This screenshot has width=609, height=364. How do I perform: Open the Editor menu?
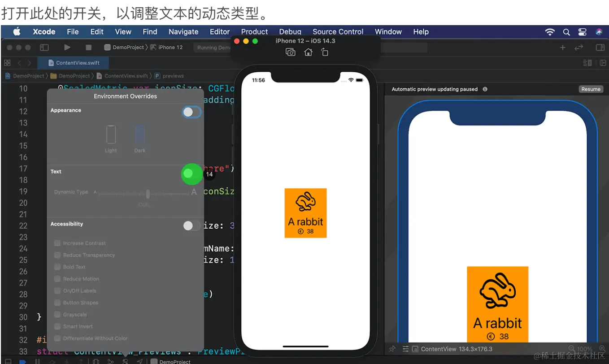click(220, 32)
